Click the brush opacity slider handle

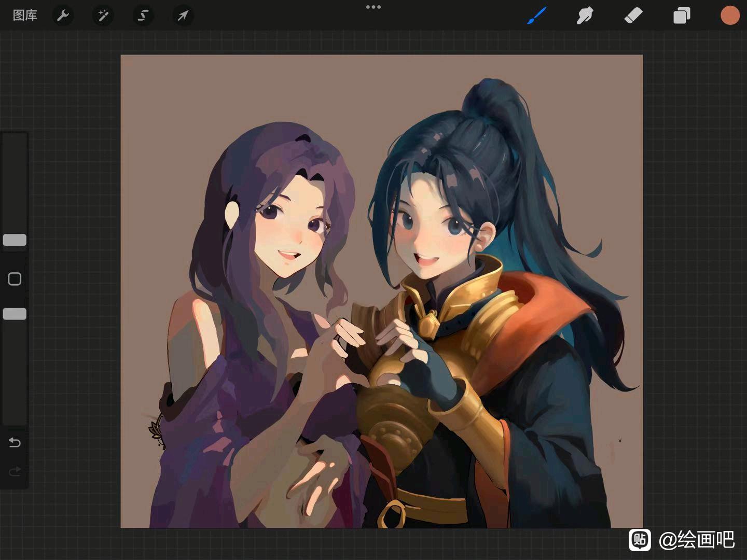15,314
